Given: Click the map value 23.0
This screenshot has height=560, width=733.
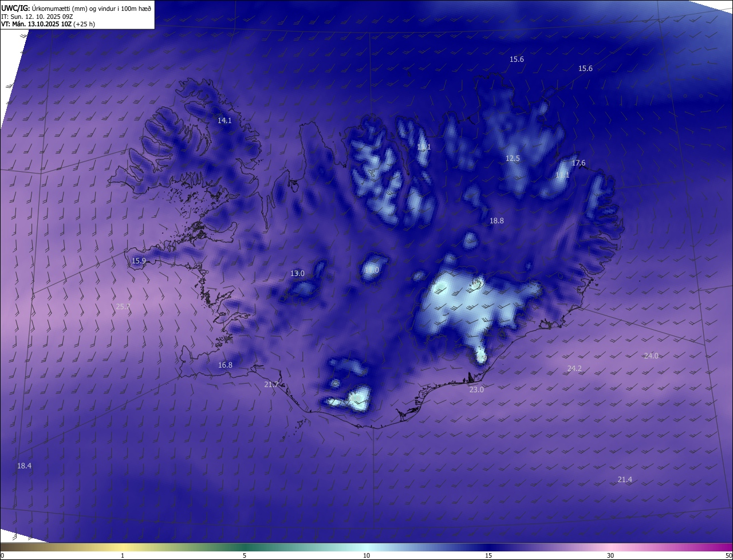Looking at the screenshot, I should pos(476,390).
